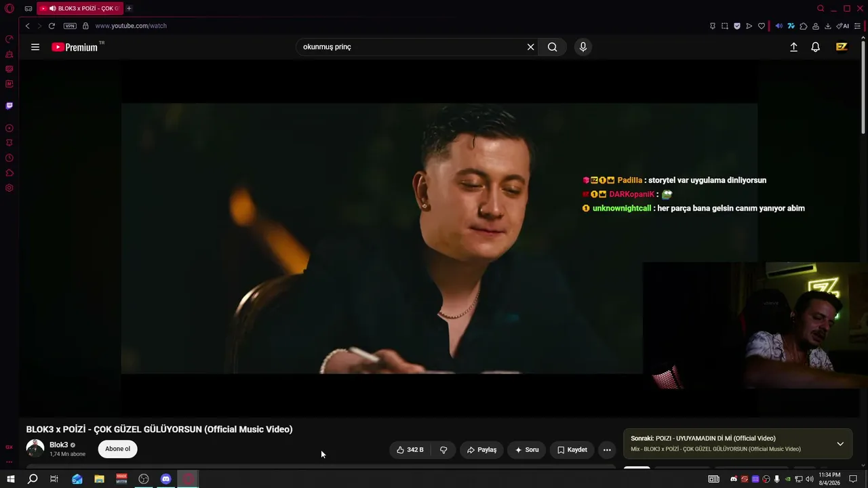Open Windows taskbar search

[33, 479]
